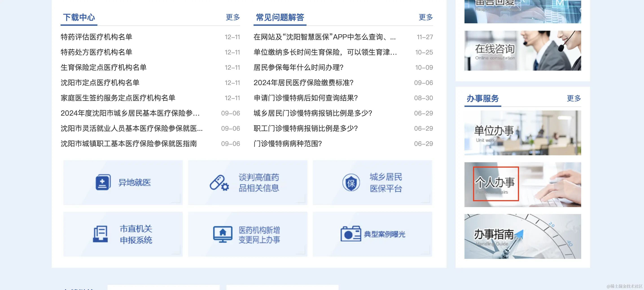This screenshot has height=290, width=644.
Task: Open 医药机构新增变更网上办事 text link
Action: [259, 235]
